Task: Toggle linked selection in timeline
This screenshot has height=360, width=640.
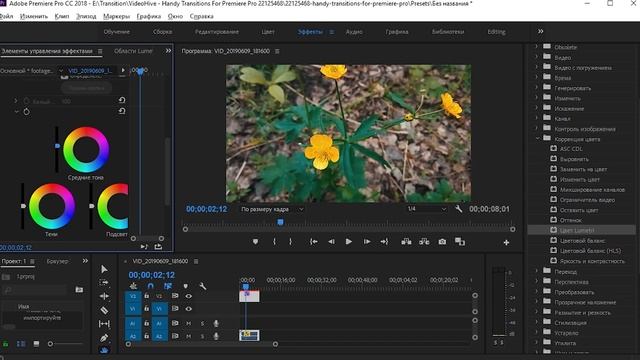Action: click(x=168, y=286)
